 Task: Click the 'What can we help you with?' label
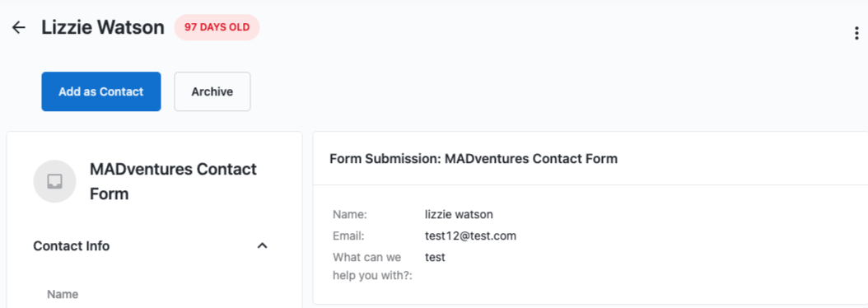(374, 267)
